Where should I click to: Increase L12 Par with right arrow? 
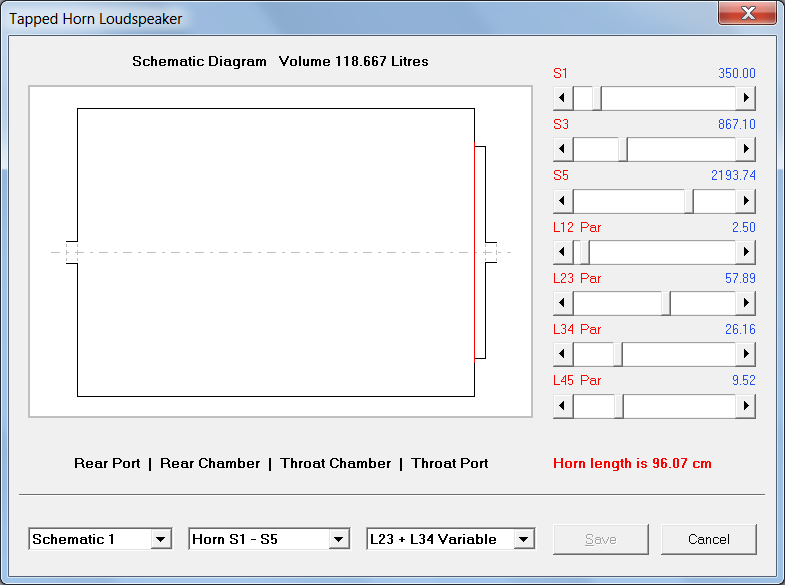coord(745,251)
